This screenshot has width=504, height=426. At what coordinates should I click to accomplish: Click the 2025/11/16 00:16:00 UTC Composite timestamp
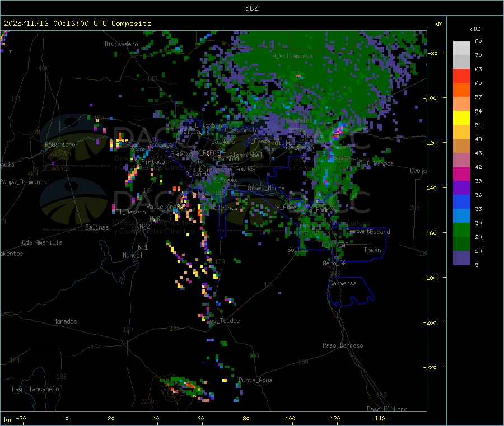[77, 24]
